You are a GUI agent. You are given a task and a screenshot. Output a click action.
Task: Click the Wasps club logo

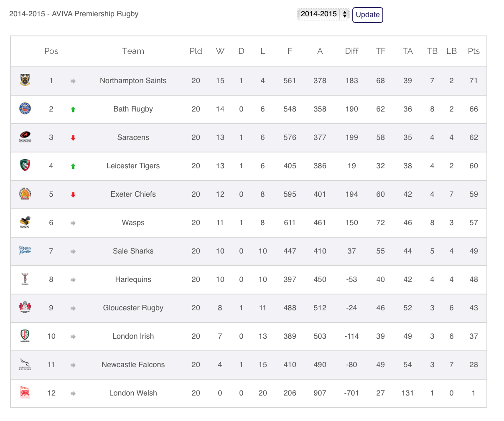(25, 222)
